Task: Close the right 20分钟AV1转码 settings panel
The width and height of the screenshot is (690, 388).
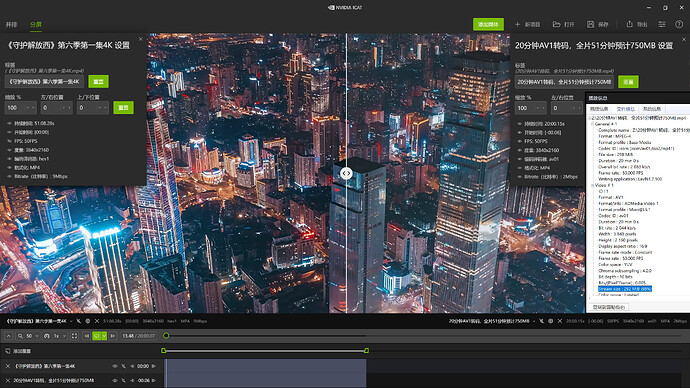Action: pos(684,40)
